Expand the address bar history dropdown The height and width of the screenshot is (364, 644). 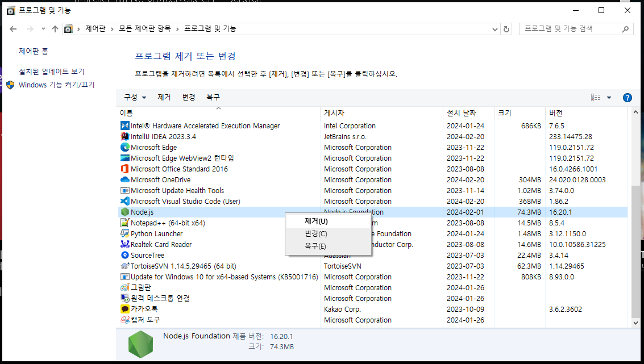[495, 29]
